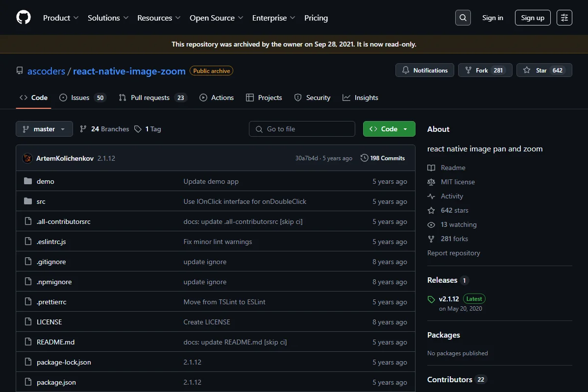Click the tag icon beside 1 Tag
Image resolution: width=588 pixels, height=392 pixels.
(x=138, y=129)
